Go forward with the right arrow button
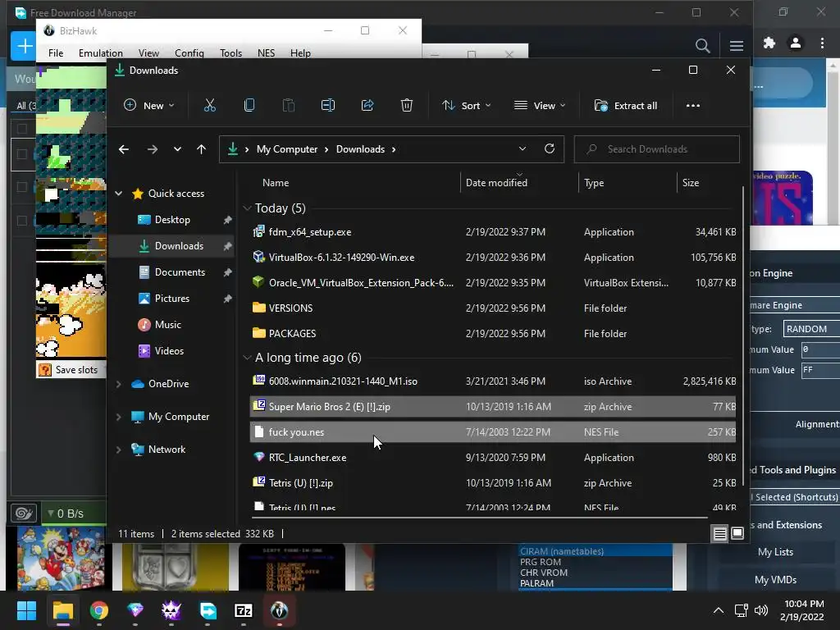Screen dimensions: 840x630 click(153, 149)
